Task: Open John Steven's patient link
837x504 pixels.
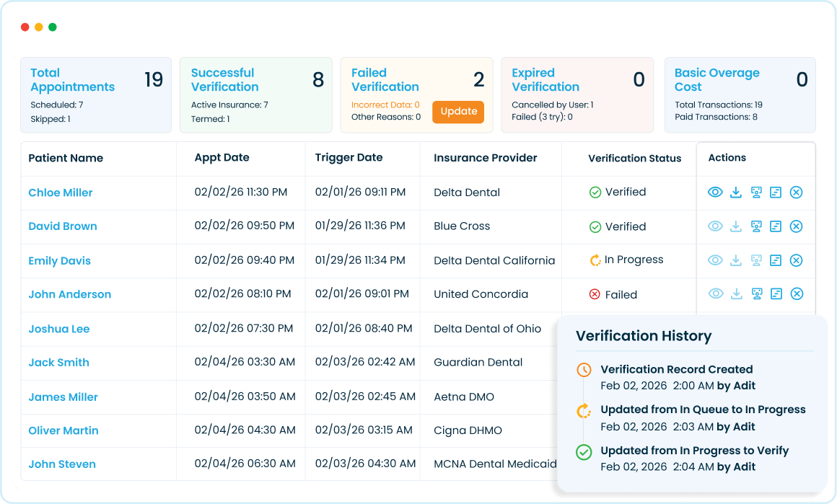Action: point(62,464)
